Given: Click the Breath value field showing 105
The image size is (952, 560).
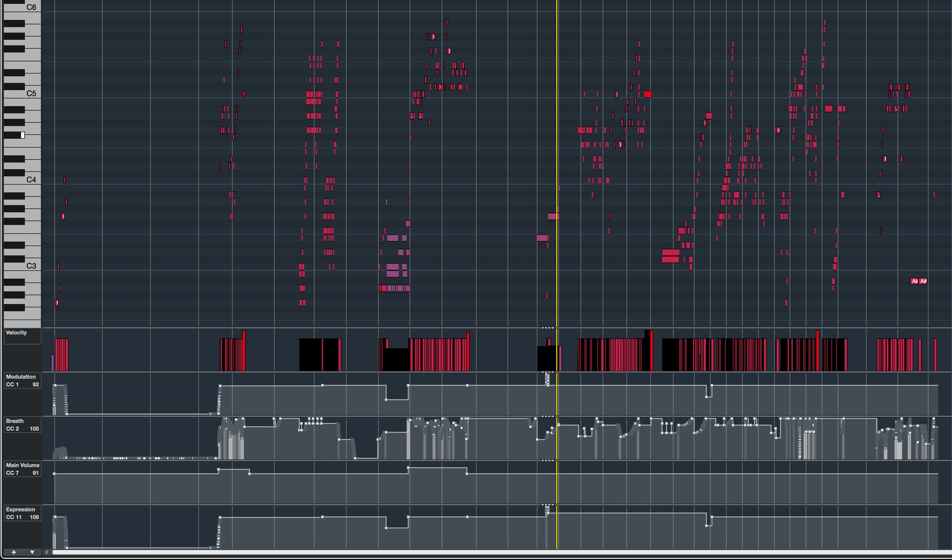Looking at the screenshot, I should point(34,429).
